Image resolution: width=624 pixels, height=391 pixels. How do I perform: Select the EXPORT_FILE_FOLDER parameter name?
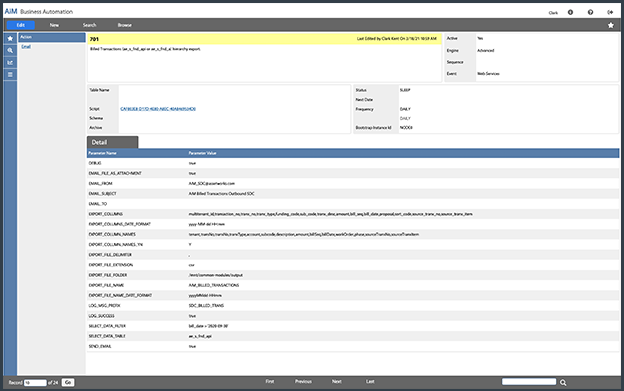click(107, 275)
